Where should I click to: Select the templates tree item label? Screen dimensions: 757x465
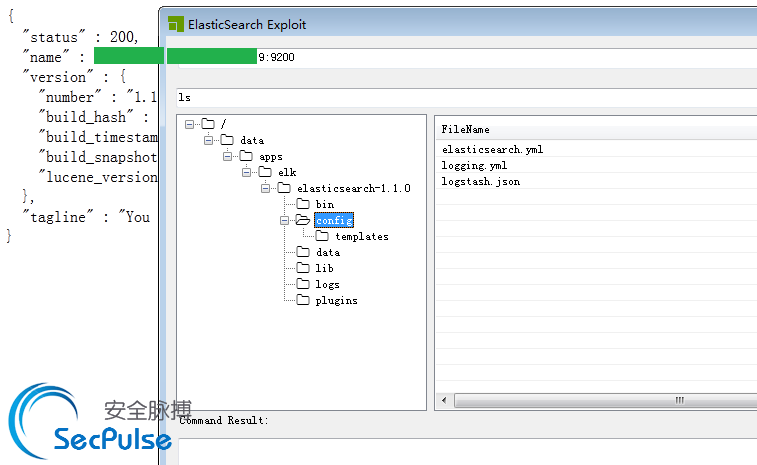pyautogui.click(x=362, y=237)
